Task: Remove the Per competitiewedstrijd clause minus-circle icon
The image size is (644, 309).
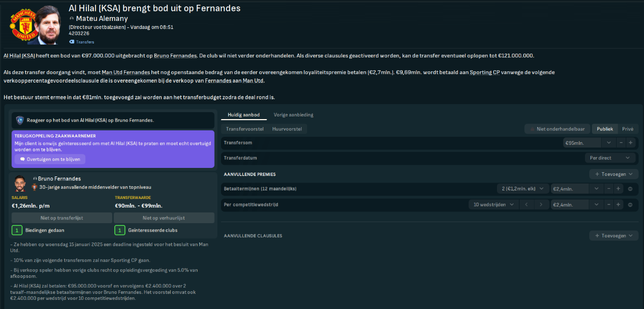Action: click(x=630, y=204)
